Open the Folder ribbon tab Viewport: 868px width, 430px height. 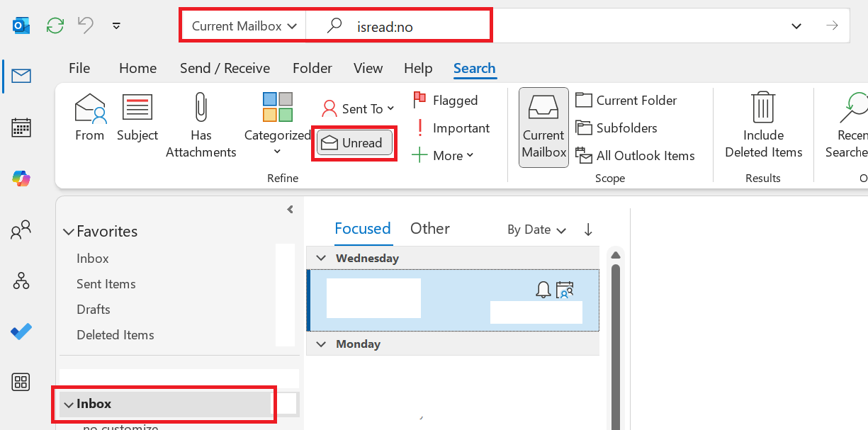[312, 68]
